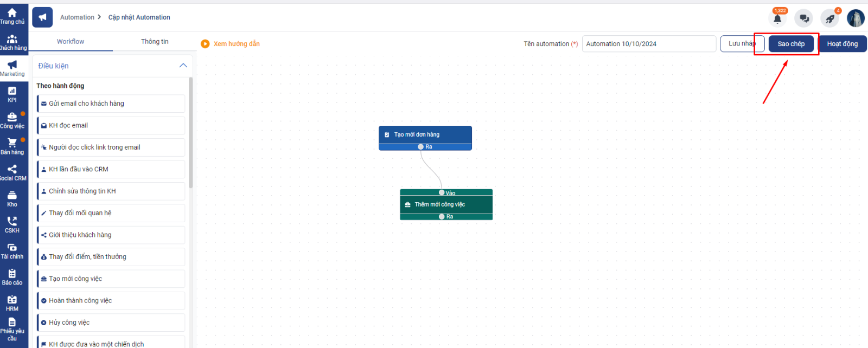Open Social CRM share icon
The width and height of the screenshot is (868, 348).
[12, 172]
